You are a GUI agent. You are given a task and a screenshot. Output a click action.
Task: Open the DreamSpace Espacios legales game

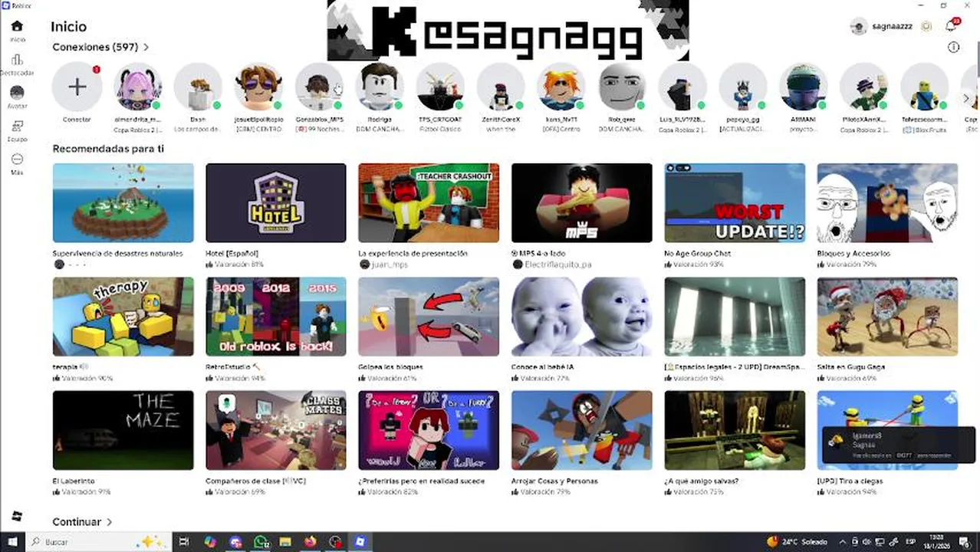(x=735, y=317)
